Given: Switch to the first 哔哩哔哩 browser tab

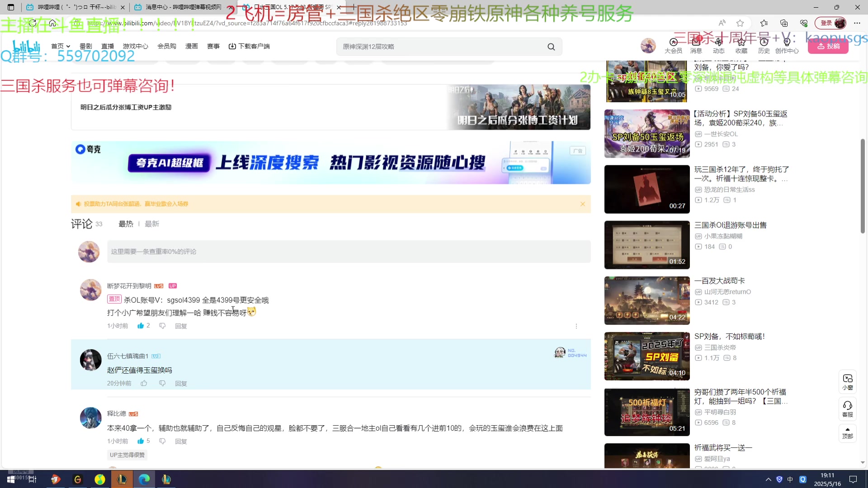Looking at the screenshot, I should 75,7.
